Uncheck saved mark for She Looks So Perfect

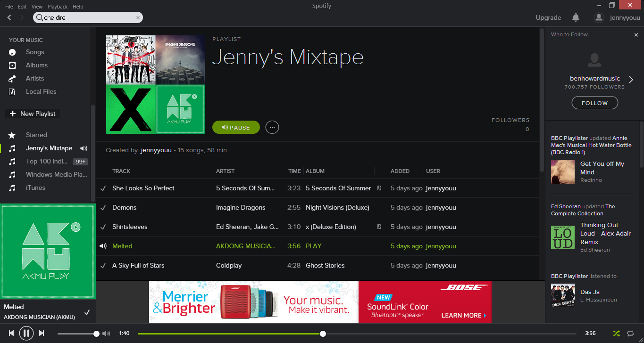(x=103, y=188)
